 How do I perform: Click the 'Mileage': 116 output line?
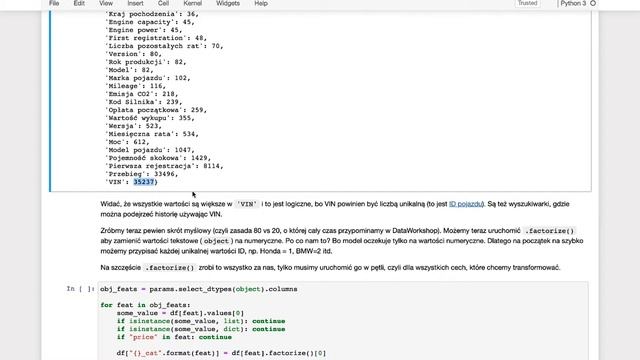click(x=136, y=86)
